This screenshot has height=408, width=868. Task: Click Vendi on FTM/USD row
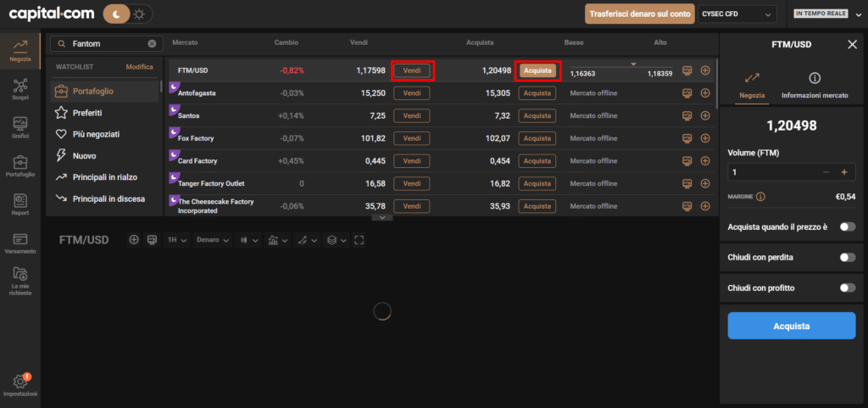pyautogui.click(x=412, y=70)
